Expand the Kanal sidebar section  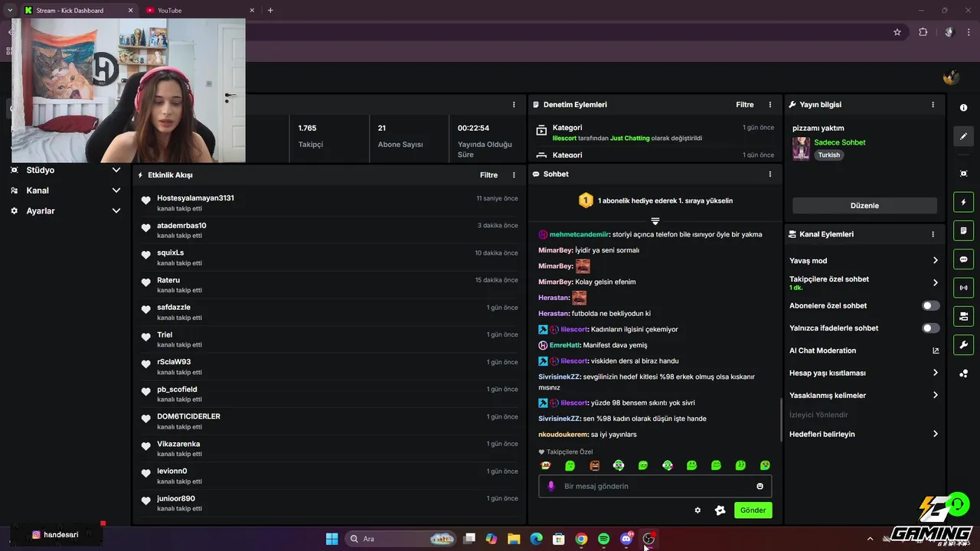point(65,191)
